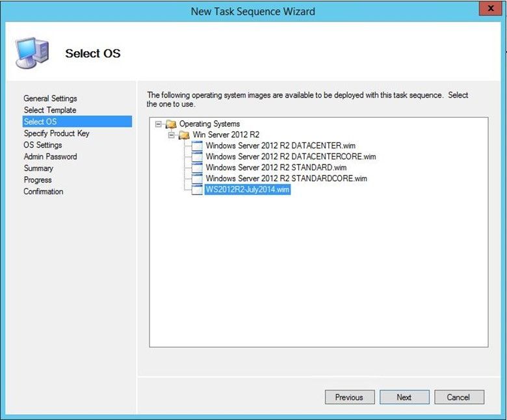Select the Win Server 2012 R2 folder label

pos(226,135)
